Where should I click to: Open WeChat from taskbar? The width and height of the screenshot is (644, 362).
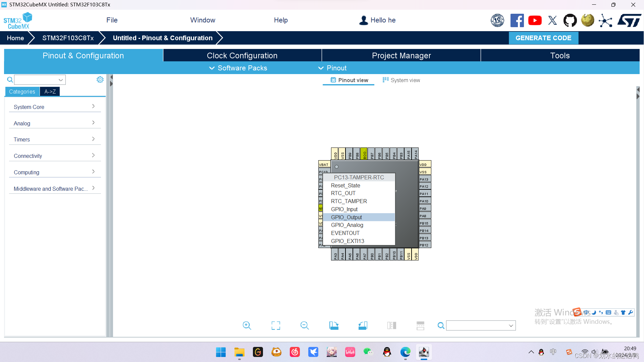tap(368, 352)
